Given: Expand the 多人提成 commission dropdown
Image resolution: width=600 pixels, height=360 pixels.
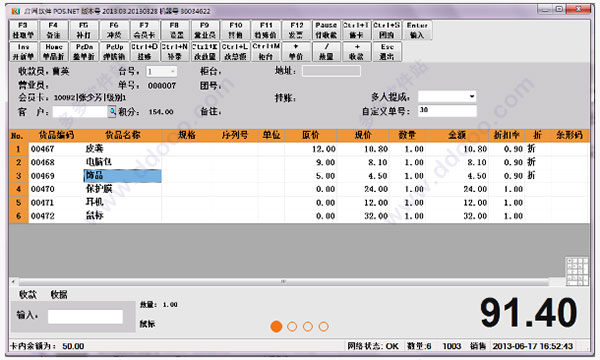Looking at the screenshot, I should (x=472, y=96).
